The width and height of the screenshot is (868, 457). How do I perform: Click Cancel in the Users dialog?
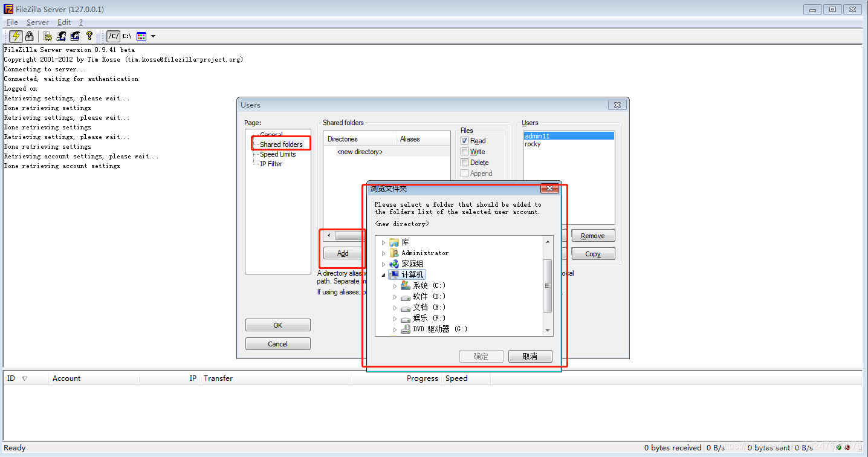[x=277, y=344]
